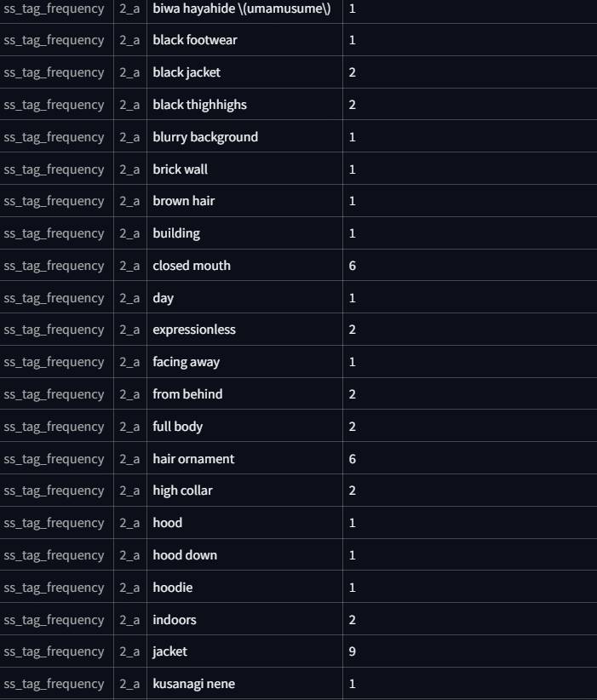Click count value 6 in 'hair ornament' row
This screenshot has width=597, height=700.
(353, 459)
